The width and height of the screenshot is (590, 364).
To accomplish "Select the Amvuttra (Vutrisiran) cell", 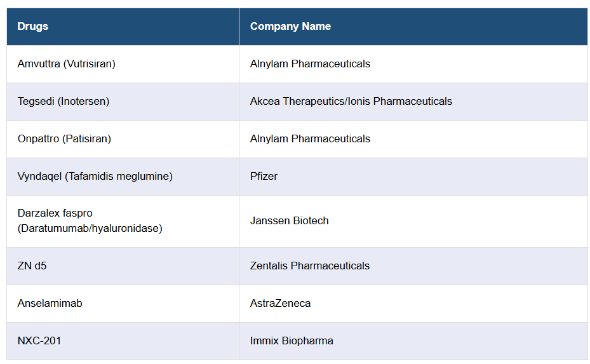I will click(67, 64).
